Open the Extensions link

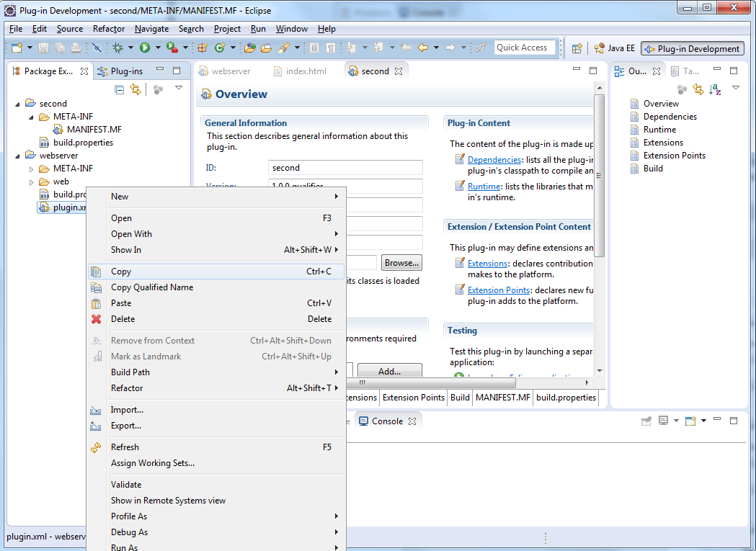487,263
